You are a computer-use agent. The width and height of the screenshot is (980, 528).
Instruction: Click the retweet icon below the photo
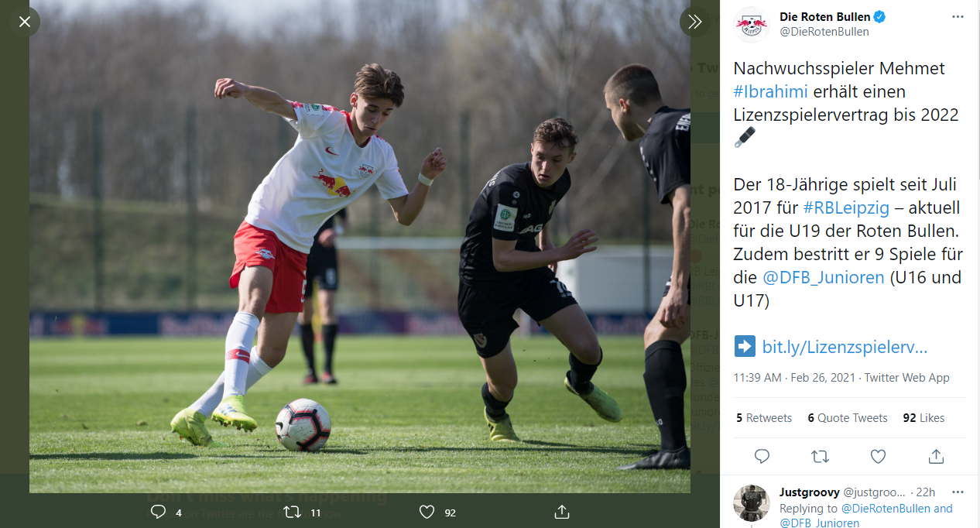(292, 512)
